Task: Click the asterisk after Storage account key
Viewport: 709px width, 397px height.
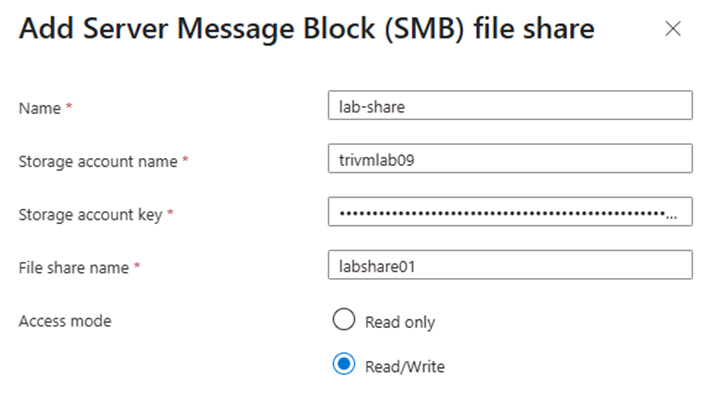Action: [x=170, y=212]
